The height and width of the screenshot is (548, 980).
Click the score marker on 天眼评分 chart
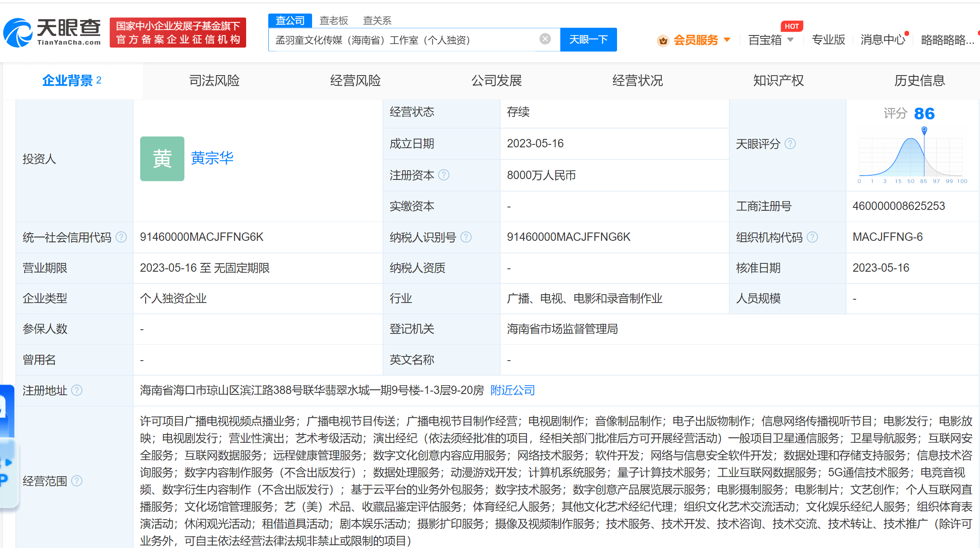(x=924, y=130)
